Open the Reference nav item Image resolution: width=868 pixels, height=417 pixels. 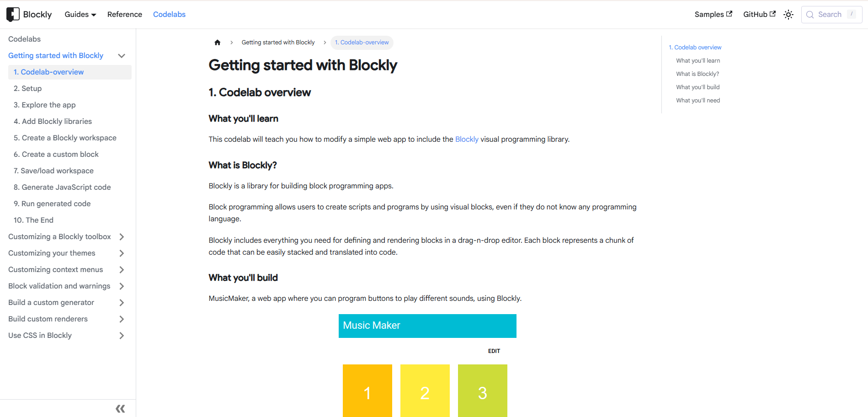[124, 14]
